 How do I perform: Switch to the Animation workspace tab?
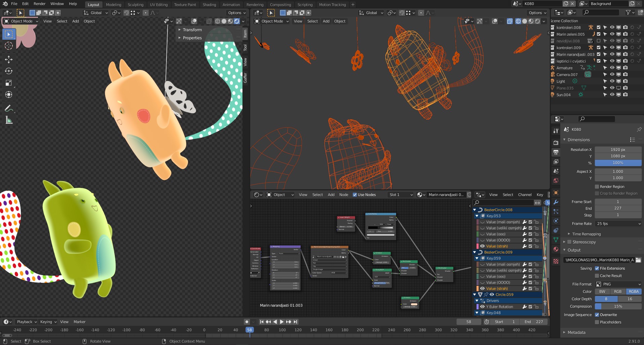[x=231, y=5]
